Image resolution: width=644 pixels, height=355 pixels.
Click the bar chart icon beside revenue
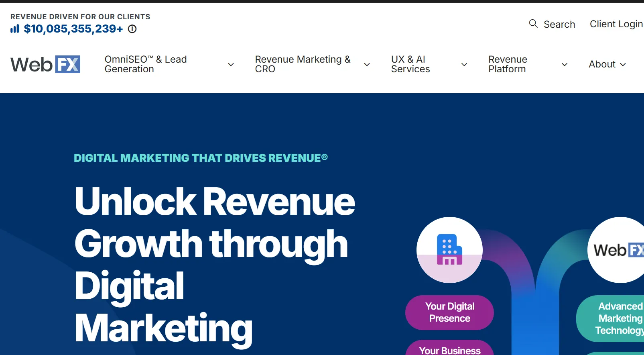(x=15, y=29)
